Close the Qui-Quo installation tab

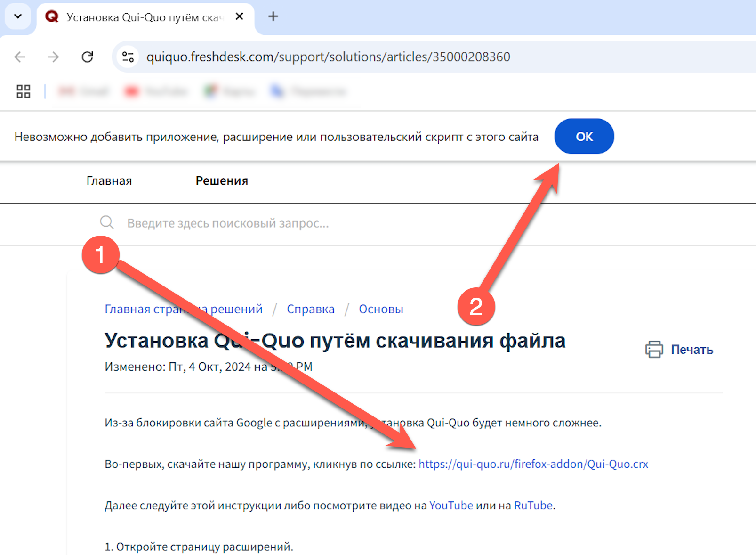coord(239,16)
